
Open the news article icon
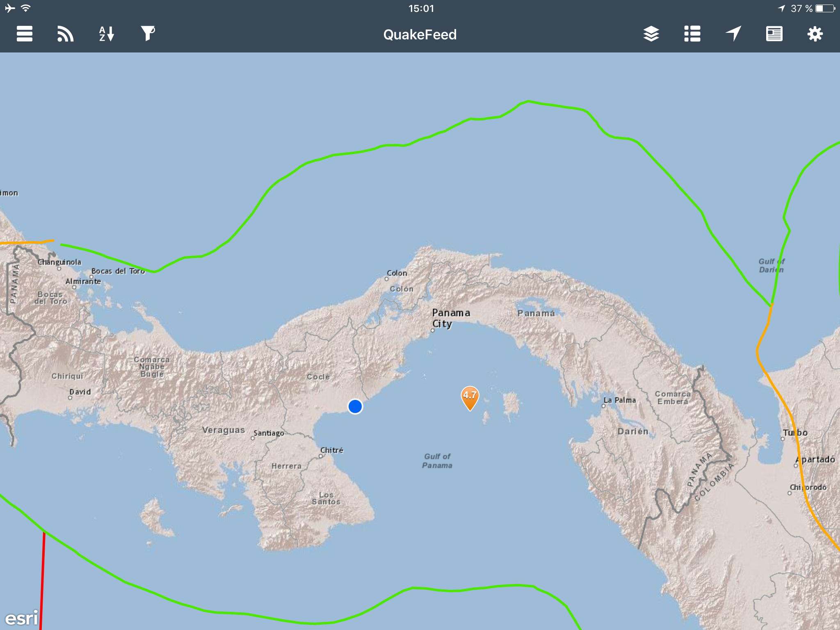(774, 34)
